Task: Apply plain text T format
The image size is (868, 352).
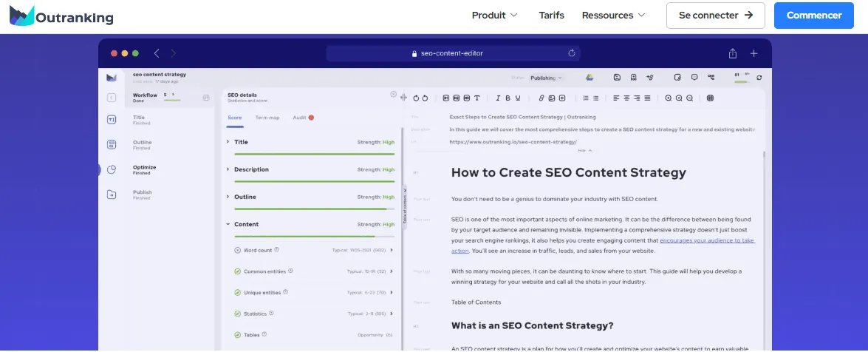Action: [x=477, y=98]
